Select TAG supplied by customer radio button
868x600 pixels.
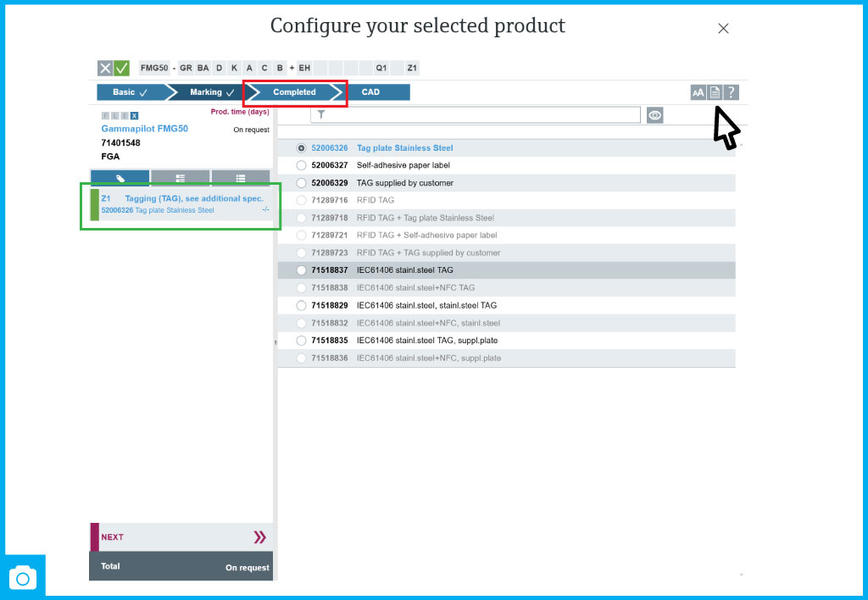pyautogui.click(x=302, y=183)
